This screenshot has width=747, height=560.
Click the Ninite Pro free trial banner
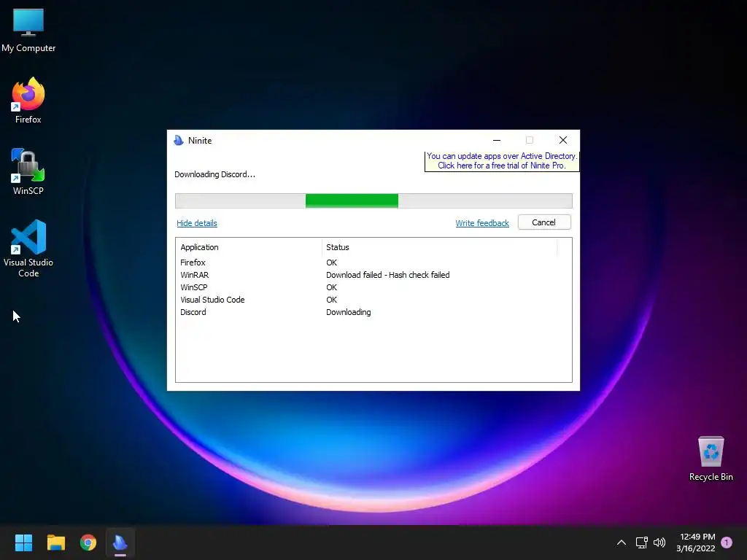pyautogui.click(x=502, y=161)
